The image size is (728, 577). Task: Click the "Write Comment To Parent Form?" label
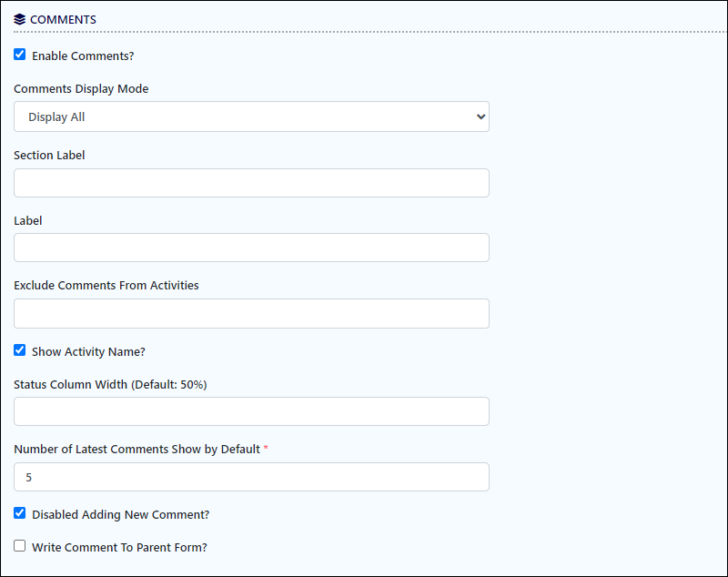pos(119,547)
